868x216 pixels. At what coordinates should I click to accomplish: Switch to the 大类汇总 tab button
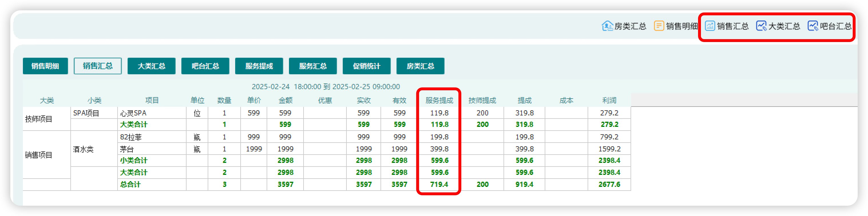pyautogui.click(x=151, y=66)
